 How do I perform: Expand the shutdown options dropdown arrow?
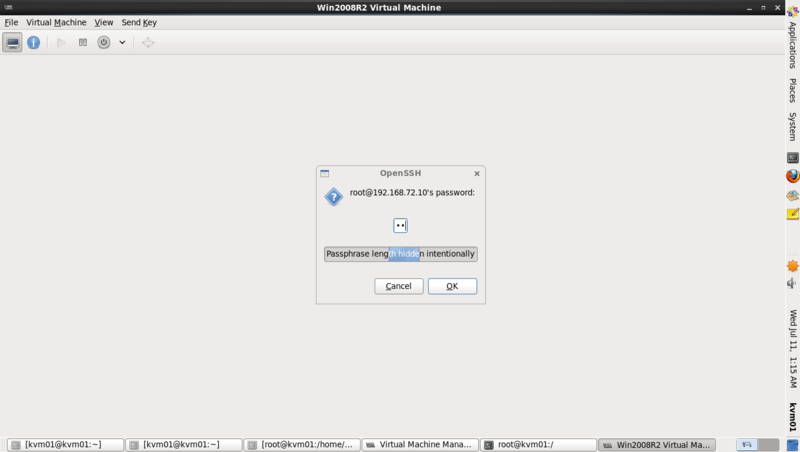tap(122, 42)
